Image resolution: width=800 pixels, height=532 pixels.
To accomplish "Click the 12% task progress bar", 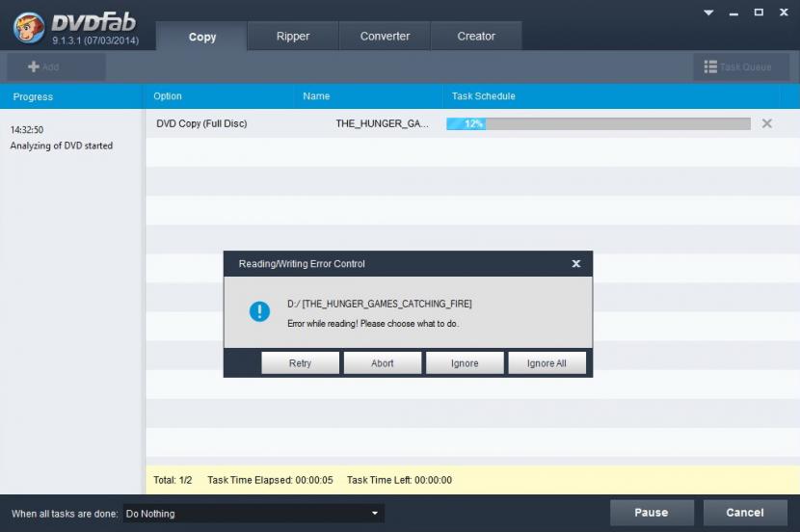I will [599, 123].
